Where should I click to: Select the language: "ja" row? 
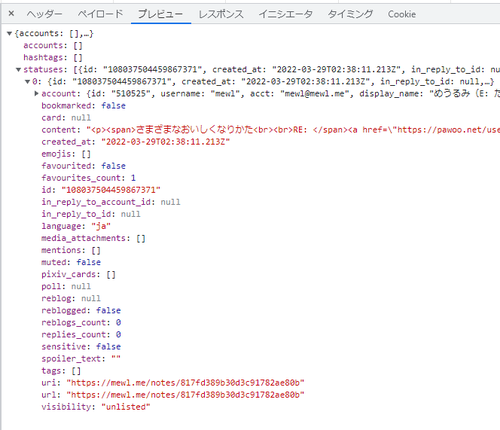pyautogui.click(x=76, y=226)
